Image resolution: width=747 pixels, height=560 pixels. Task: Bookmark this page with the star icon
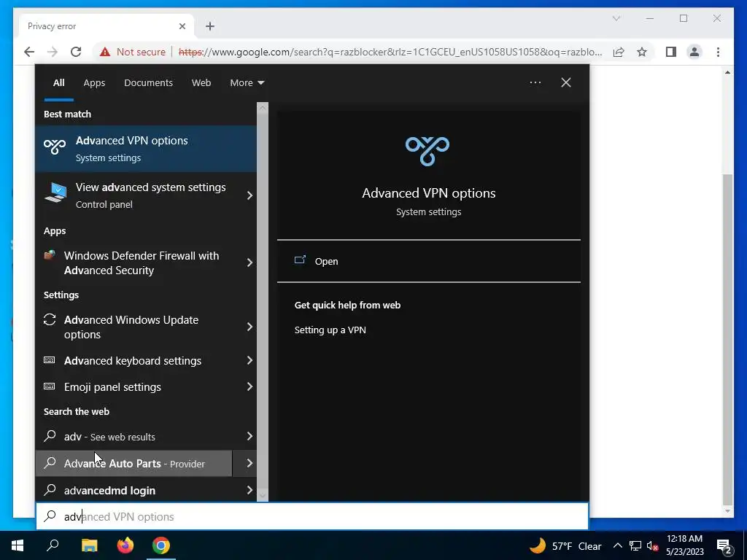pyautogui.click(x=642, y=52)
